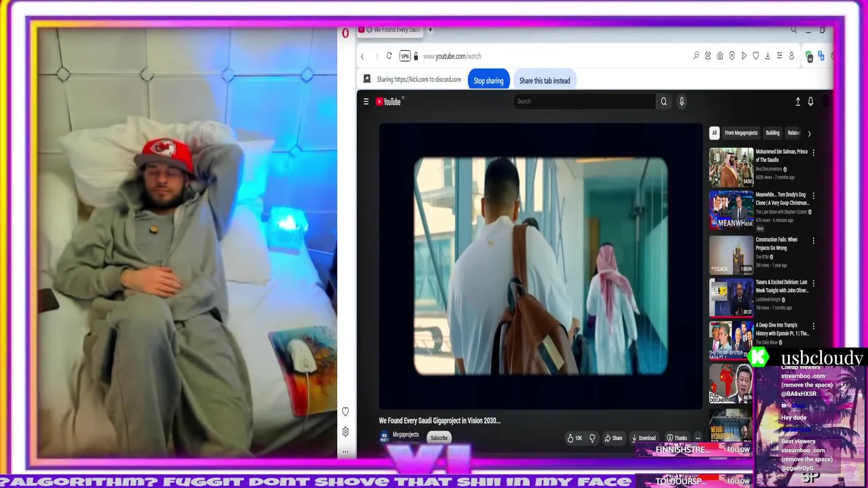Select 'Building' filter chip
The height and width of the screenshot is (488, 868).
coord(772,133)
